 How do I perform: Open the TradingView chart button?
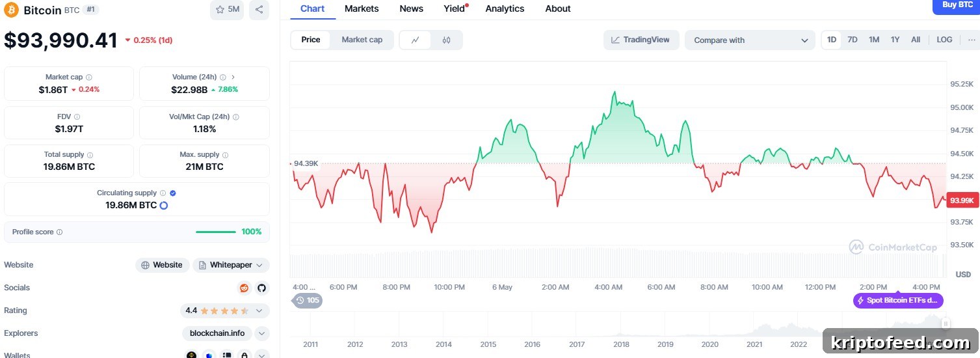coord(641,40)
